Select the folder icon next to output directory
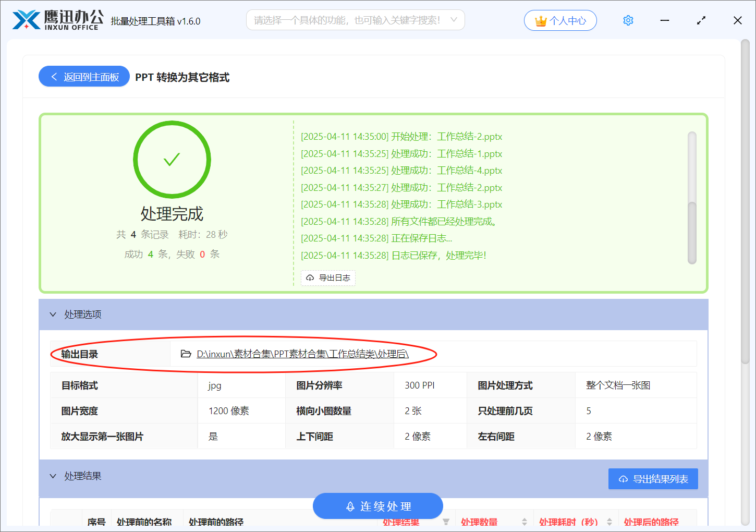 coord(186,354)
